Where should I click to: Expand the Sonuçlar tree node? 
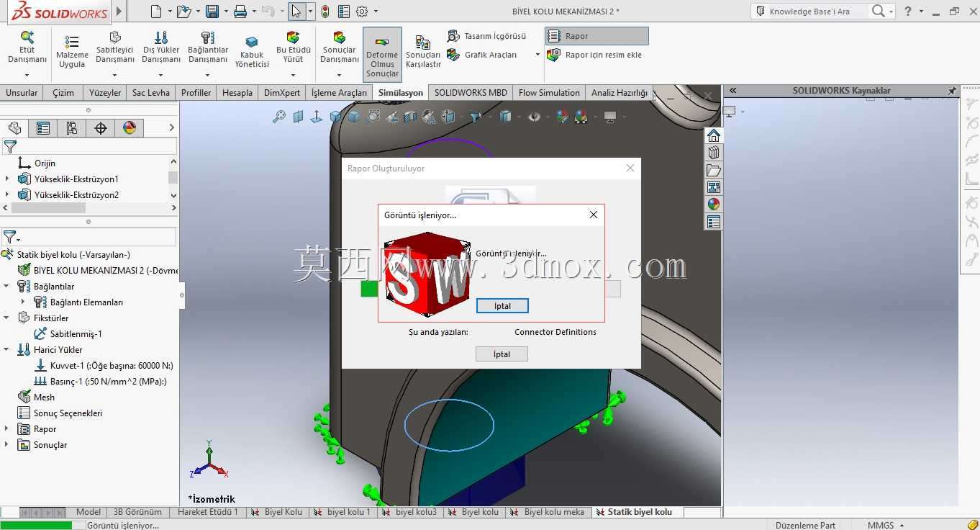coord(6,444)
